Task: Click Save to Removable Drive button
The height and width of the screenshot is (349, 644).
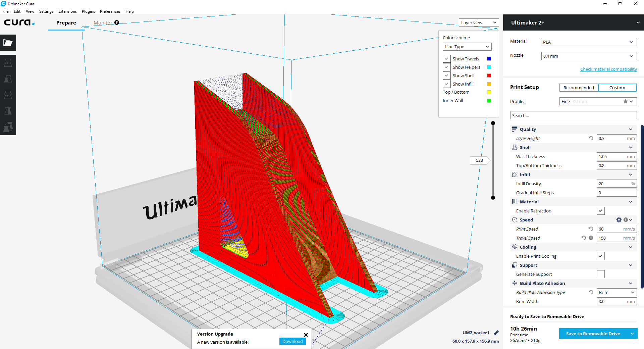Action: coord(593,334)
